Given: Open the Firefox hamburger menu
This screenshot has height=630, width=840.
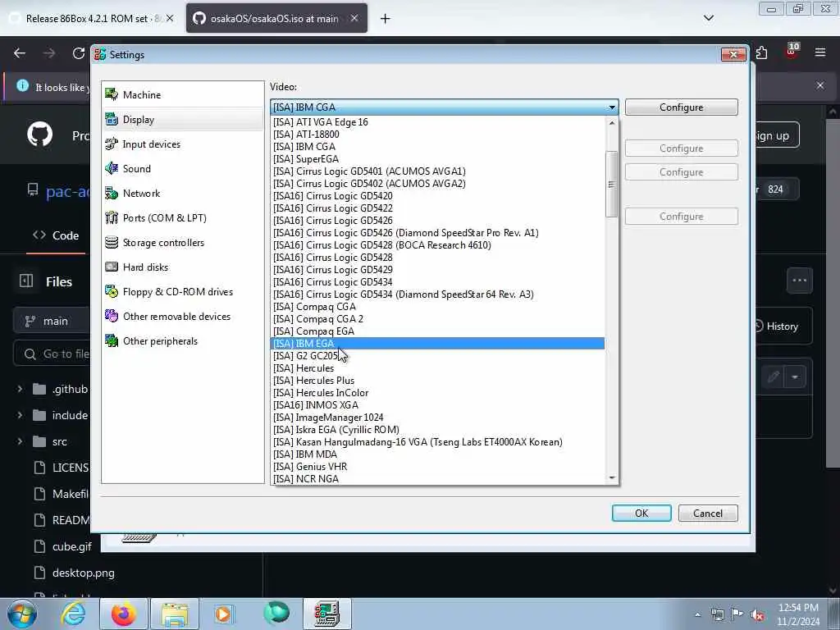Looking at the screenshot, I should [820, 52].
